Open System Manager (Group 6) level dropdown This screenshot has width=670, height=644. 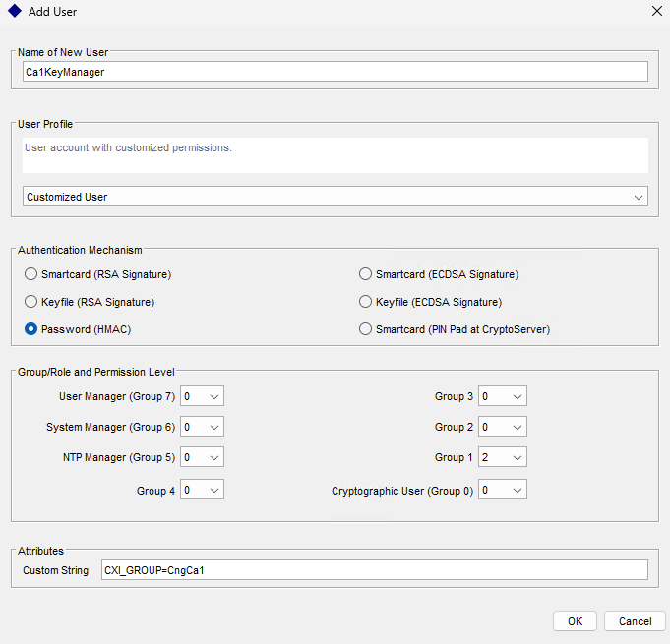(x=202, y=427)
